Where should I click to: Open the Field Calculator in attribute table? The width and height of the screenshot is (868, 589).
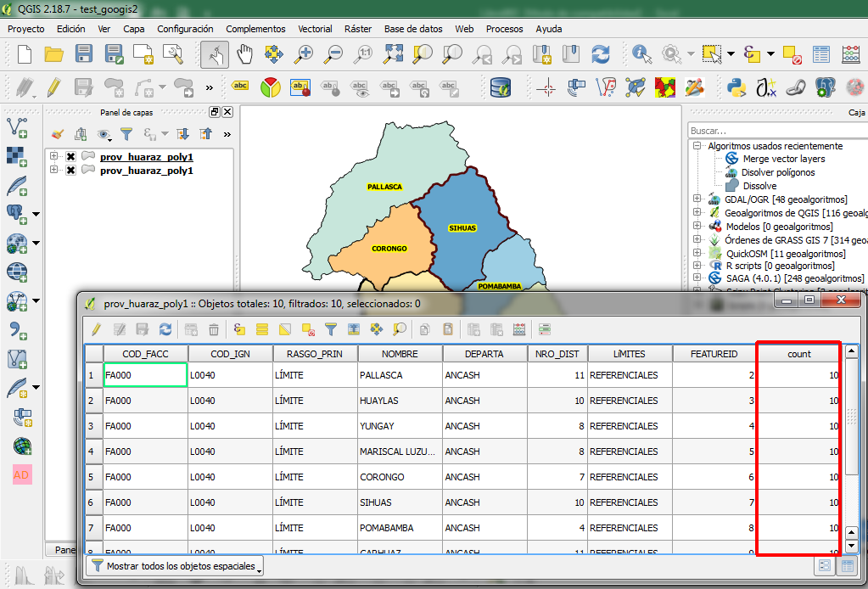518,330
